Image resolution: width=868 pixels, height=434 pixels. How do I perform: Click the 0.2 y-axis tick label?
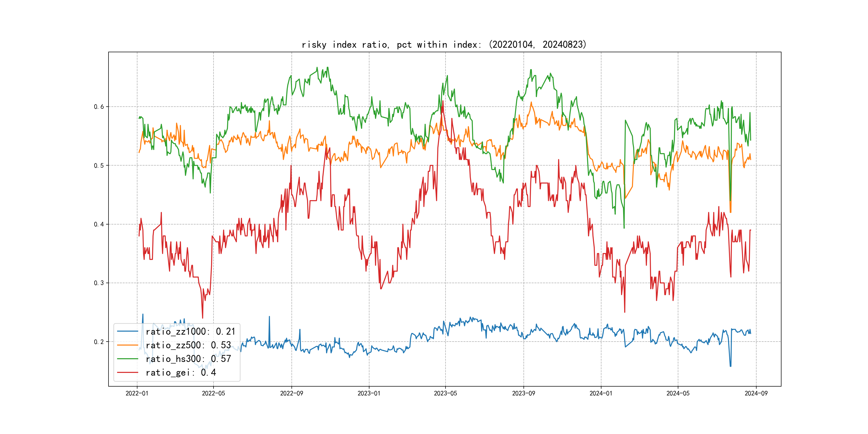tap(99, 342)
